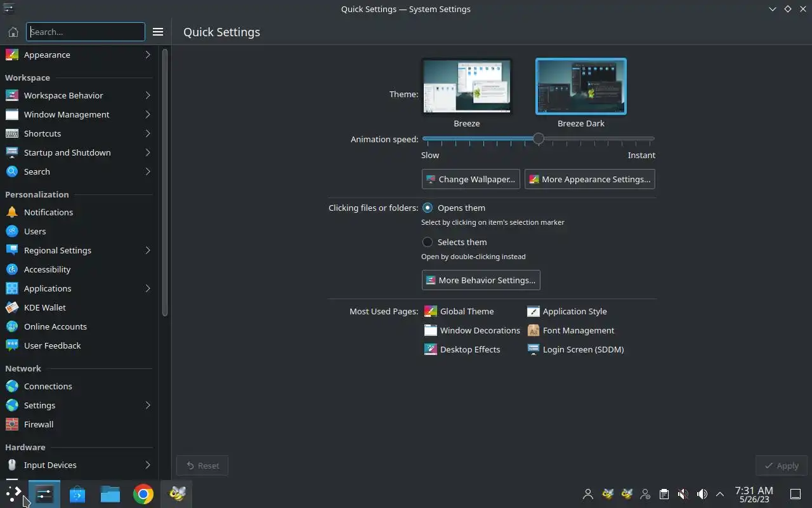Click the Notifications bell icon
The height and width of the screenshot is (508, 812).
(x=11, y=212)
